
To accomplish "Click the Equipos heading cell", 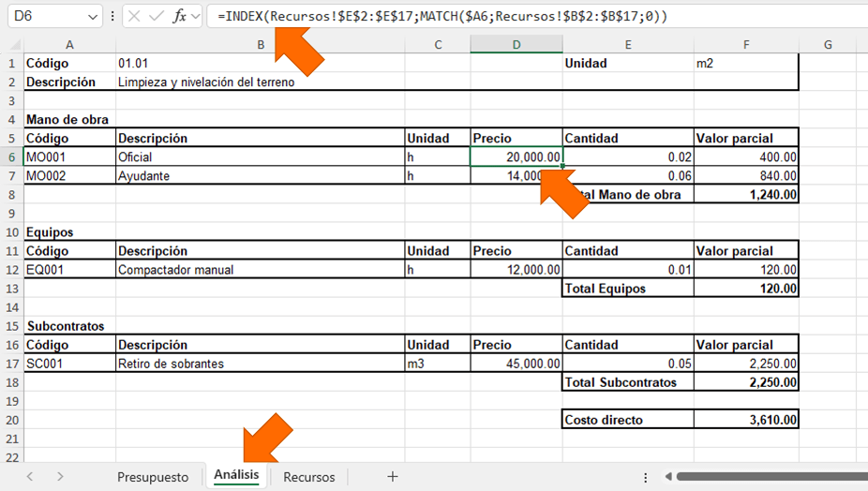I will 69,232.
